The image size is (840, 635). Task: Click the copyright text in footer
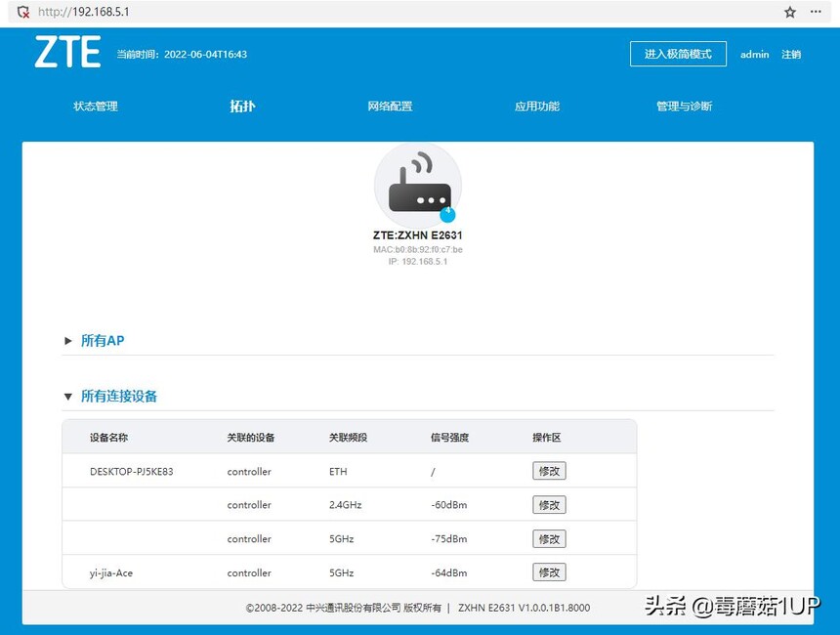[x=344, y=608]
